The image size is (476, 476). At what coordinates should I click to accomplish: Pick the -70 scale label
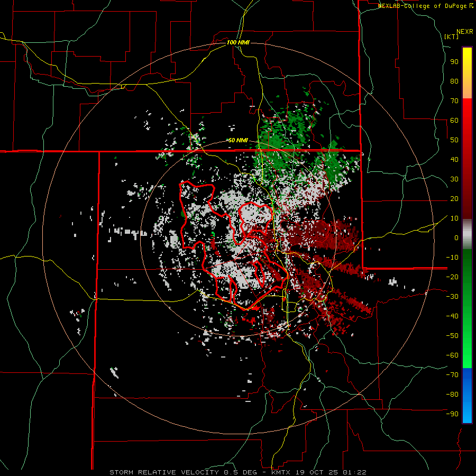pyautogui.click(x=452, y=375)
